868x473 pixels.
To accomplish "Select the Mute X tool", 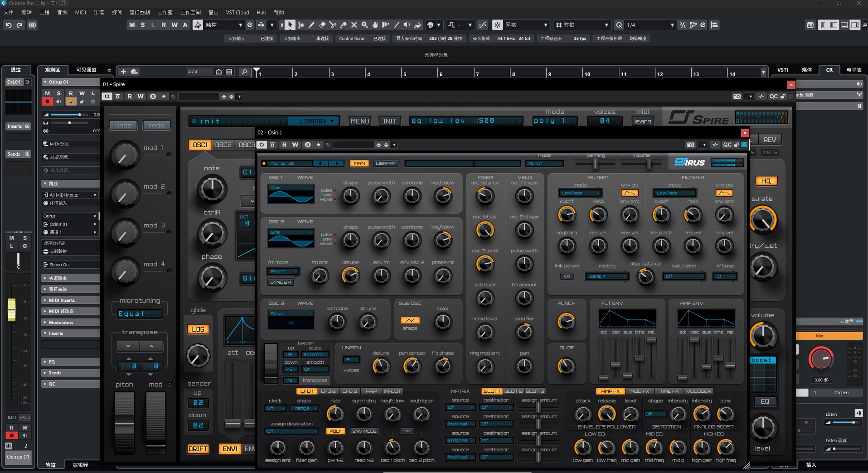I will click(354, 25).
